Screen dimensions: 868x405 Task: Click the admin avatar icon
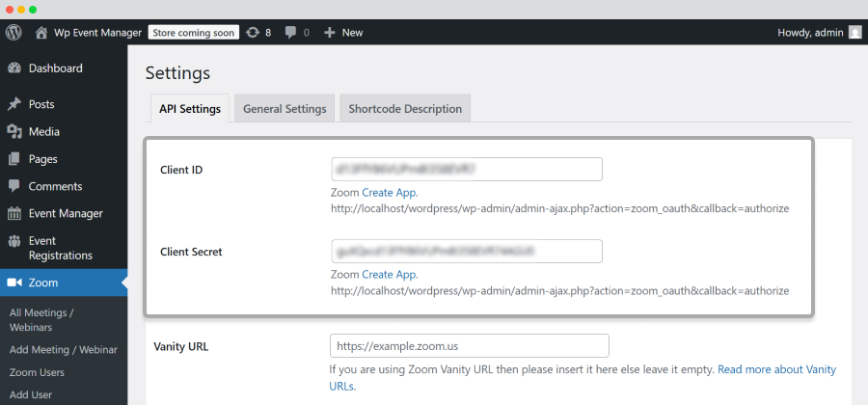pos(855,33)
